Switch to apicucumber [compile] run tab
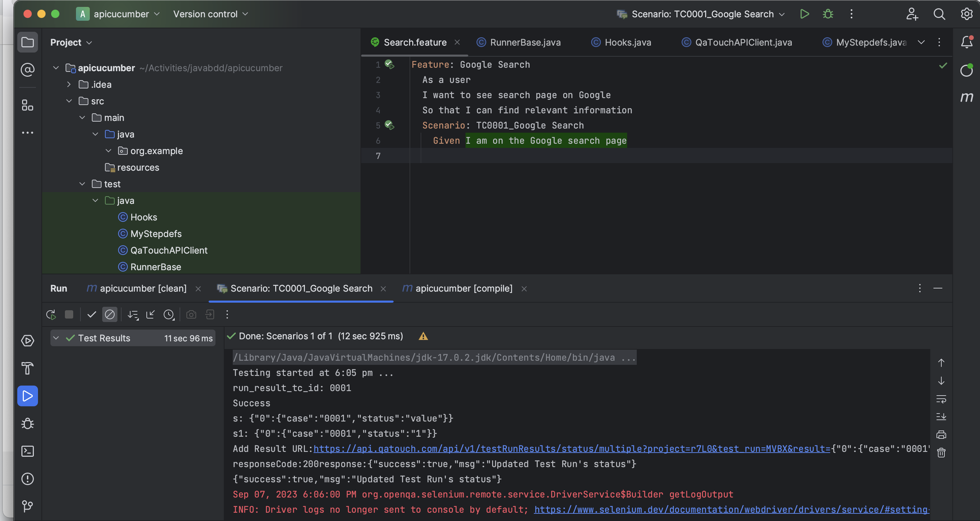The width and height of the screenshot is (980, 521). 458,288
